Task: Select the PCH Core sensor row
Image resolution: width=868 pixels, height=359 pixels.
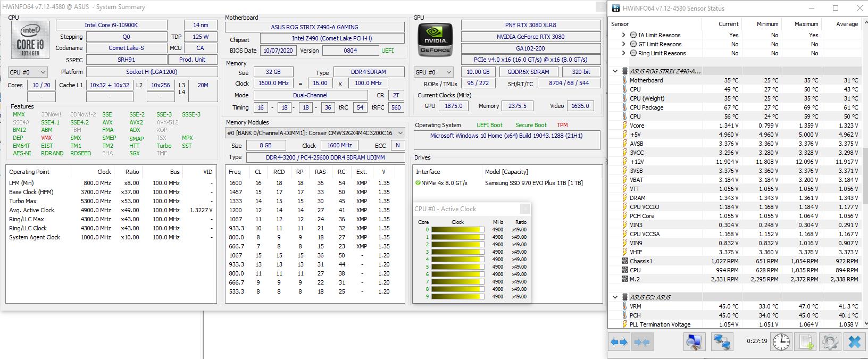Action: pos(735,216)
